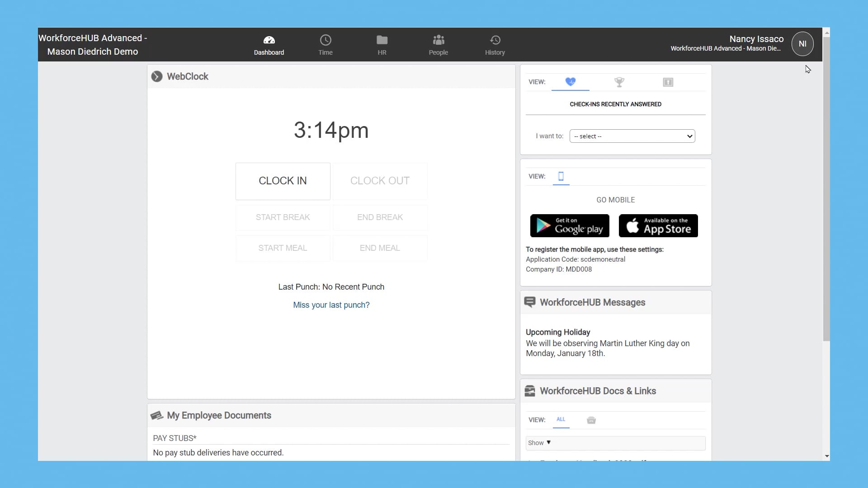The width and height of the screenshot is (868, 488).
Task: Click the People icon in the top bar
Action: click(x=438, y=44)
